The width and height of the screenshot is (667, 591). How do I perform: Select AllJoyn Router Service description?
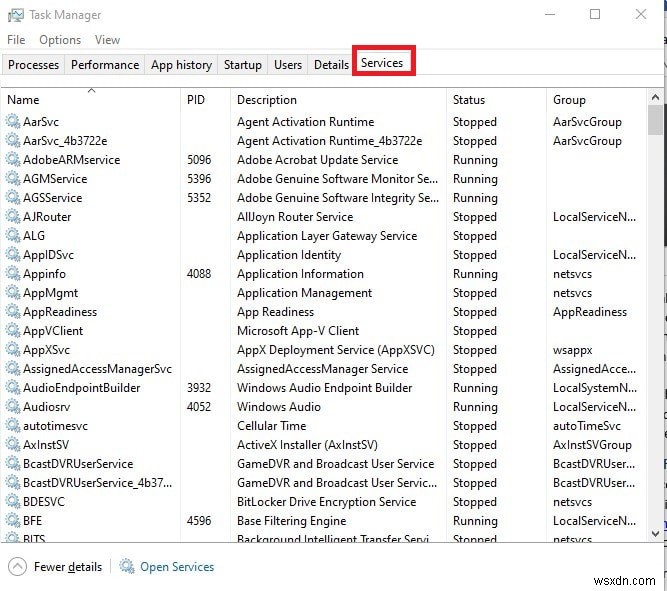coord(295,217)
